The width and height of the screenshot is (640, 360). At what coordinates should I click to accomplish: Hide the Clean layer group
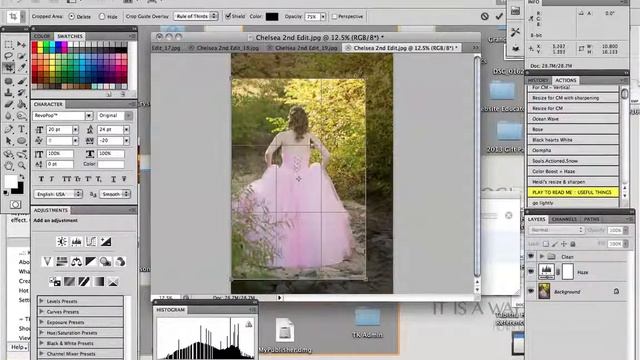pyautogui.click(x=531, y=256)
